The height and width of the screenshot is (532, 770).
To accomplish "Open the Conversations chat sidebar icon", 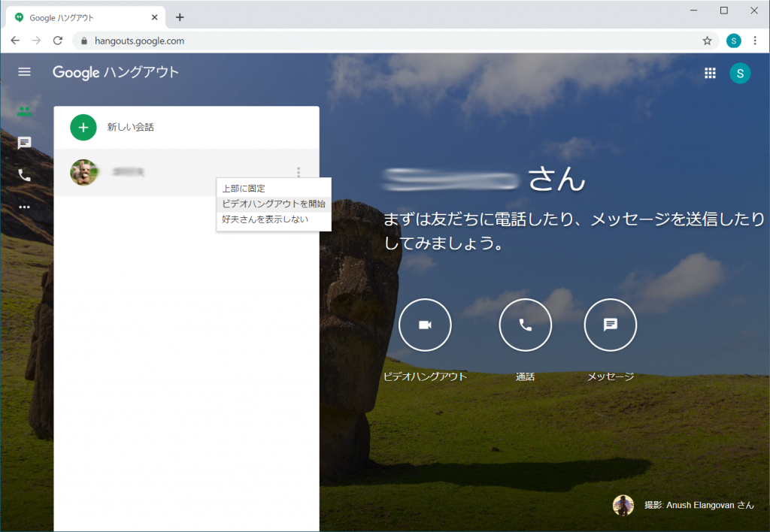I will point(25,143).
